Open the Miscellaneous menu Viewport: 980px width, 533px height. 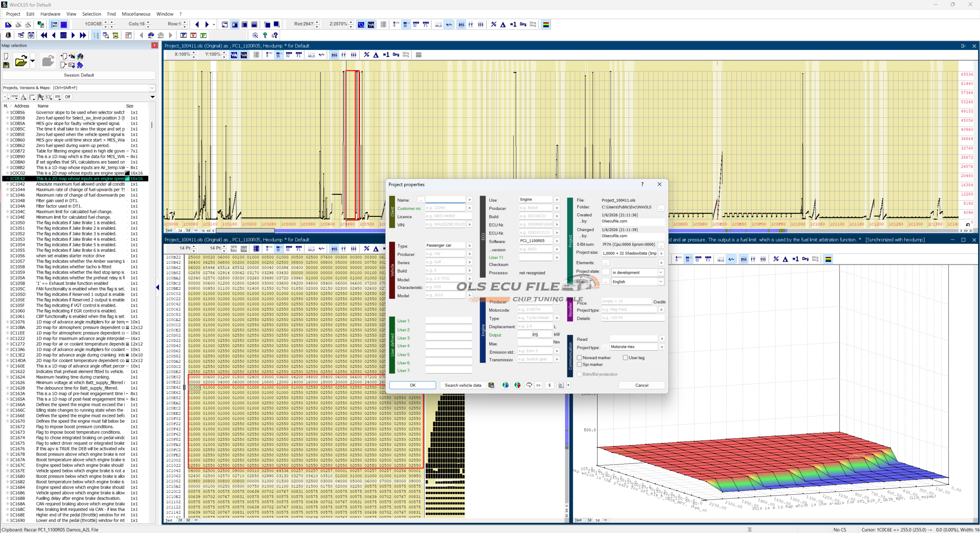tap(136, 14)
